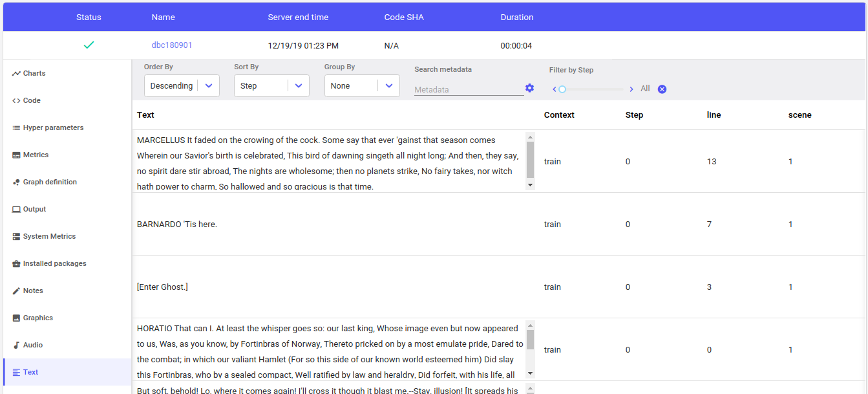Click the Server end time header
Viewport: 868px width, 394px height.
[298, 17]
